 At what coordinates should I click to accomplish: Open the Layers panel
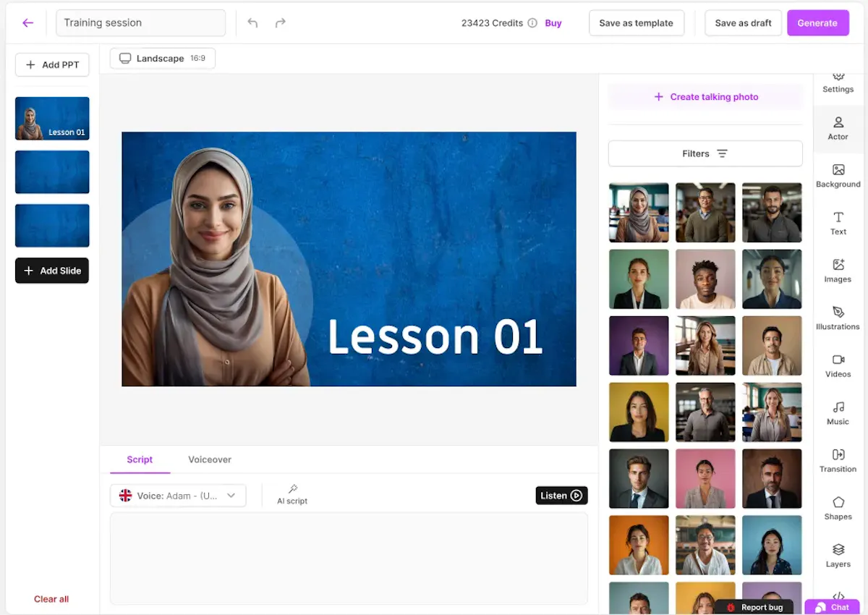838,556
